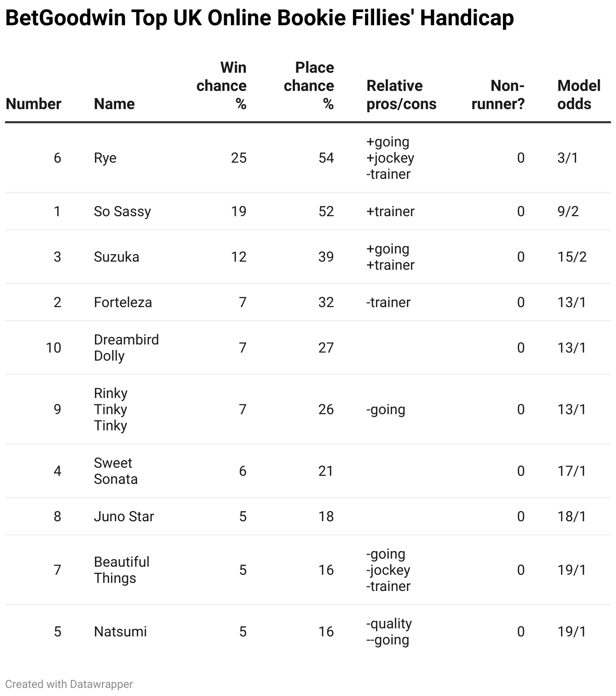Screen dimensions: 616x696
Task: Select the So Sassy name cell
Action: click(x=122, y=211)
